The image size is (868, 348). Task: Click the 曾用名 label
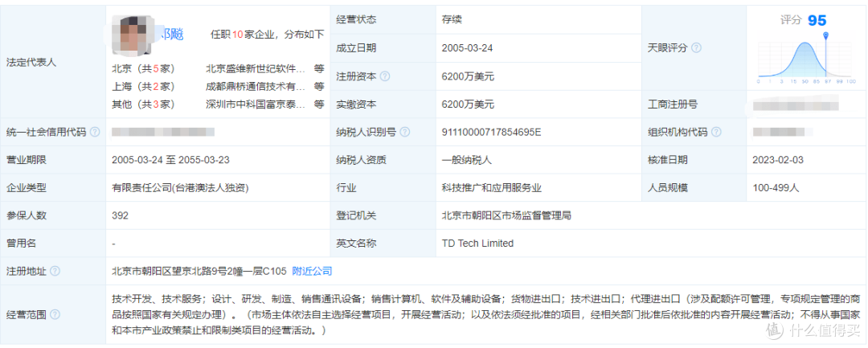pyautogui.click(x=21, y=244)
